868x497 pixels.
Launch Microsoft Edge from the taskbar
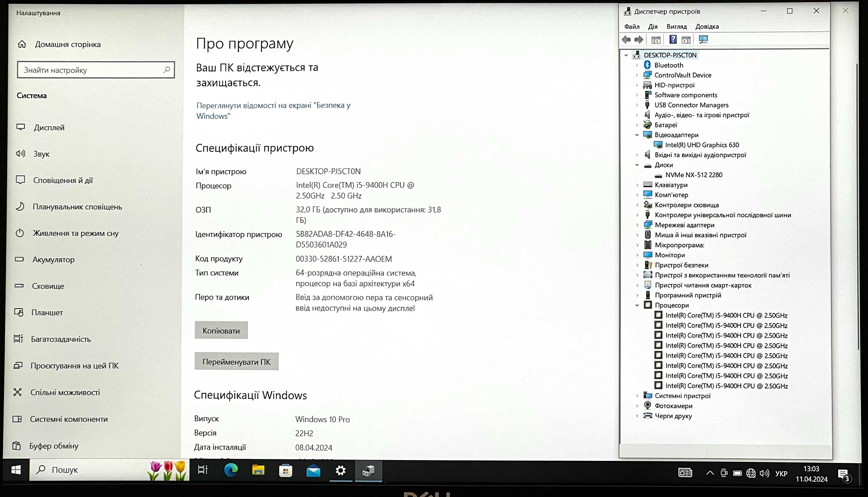[231, 470]
